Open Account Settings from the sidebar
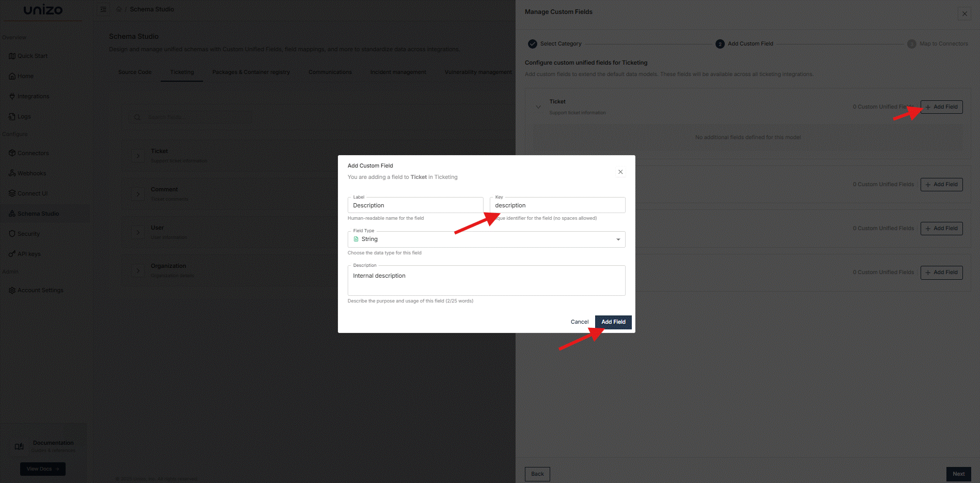 coord(40,290)
